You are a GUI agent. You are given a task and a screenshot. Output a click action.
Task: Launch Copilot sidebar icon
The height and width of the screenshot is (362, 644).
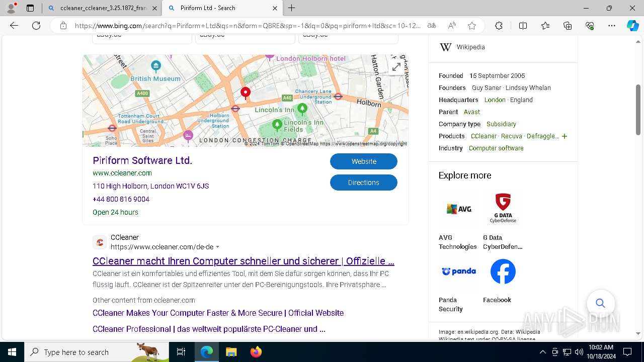(632, 26)
